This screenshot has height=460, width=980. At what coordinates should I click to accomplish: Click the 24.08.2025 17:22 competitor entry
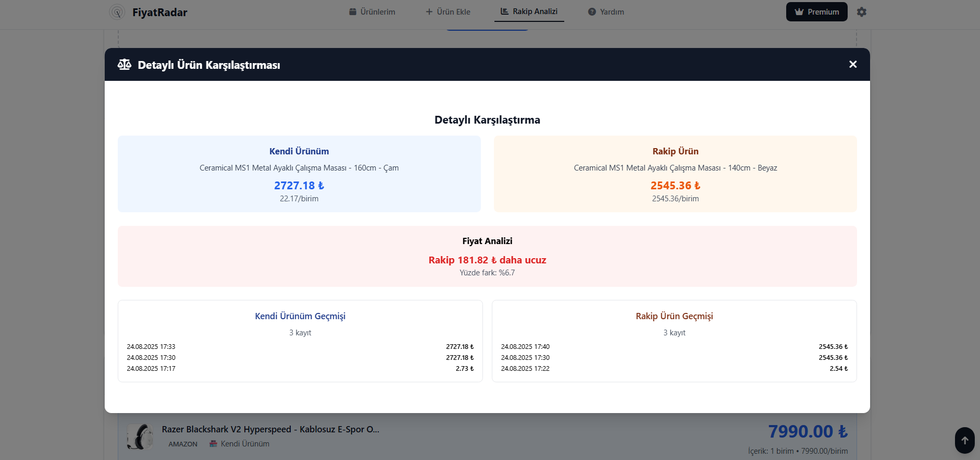[x=525, y=369]
